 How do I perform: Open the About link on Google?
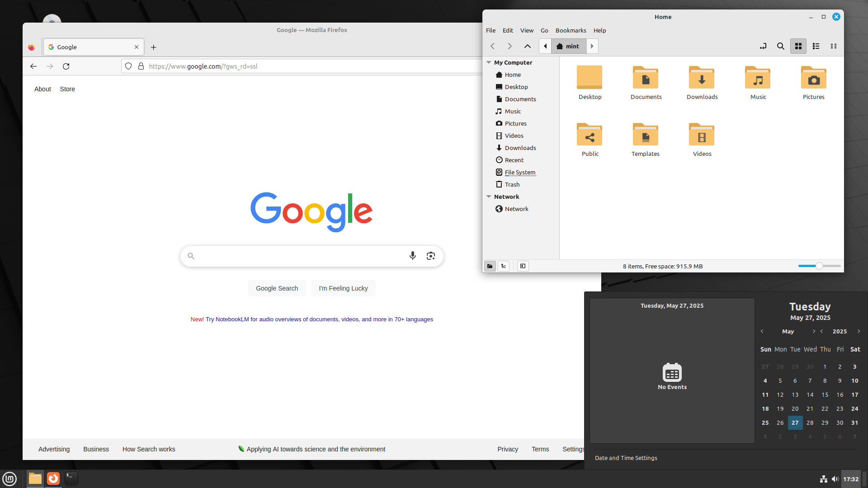42,89
